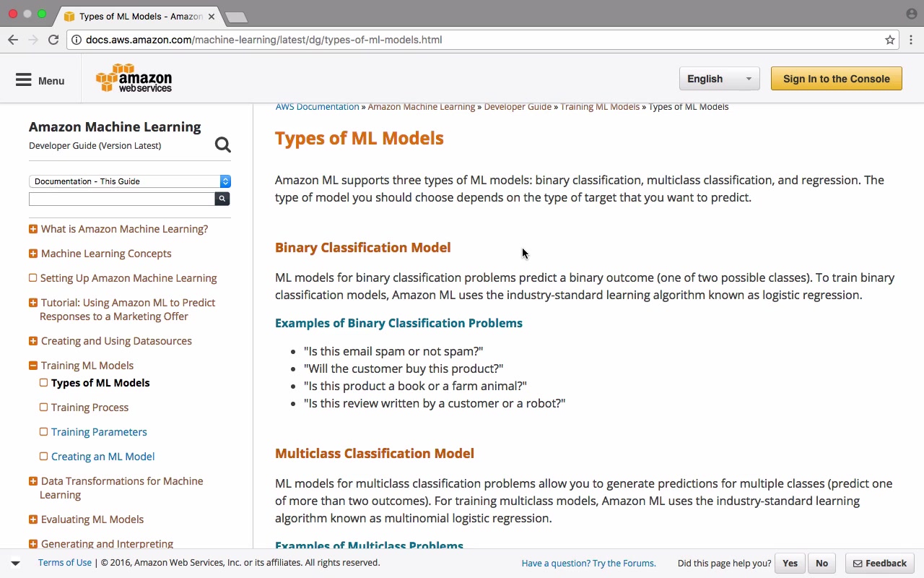This screenshot has height=578, width=924.
Task: Reload the page
Action: (x=53, y=40)
